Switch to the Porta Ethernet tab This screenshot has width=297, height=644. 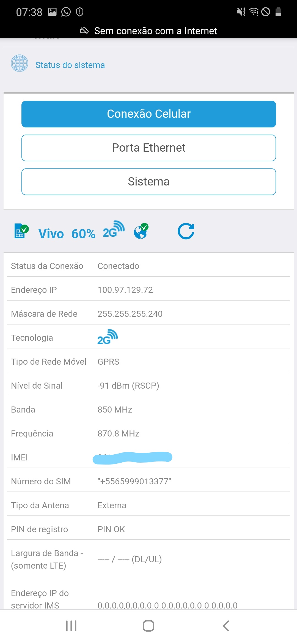point(149,148)
